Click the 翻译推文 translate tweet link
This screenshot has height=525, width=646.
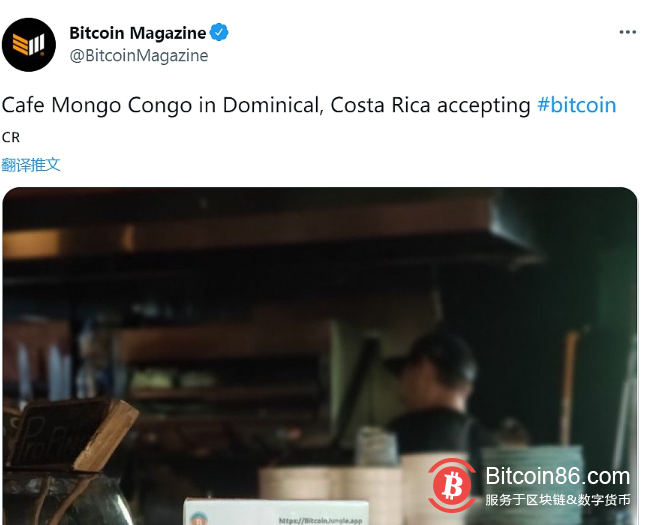[x=31, y=165]
